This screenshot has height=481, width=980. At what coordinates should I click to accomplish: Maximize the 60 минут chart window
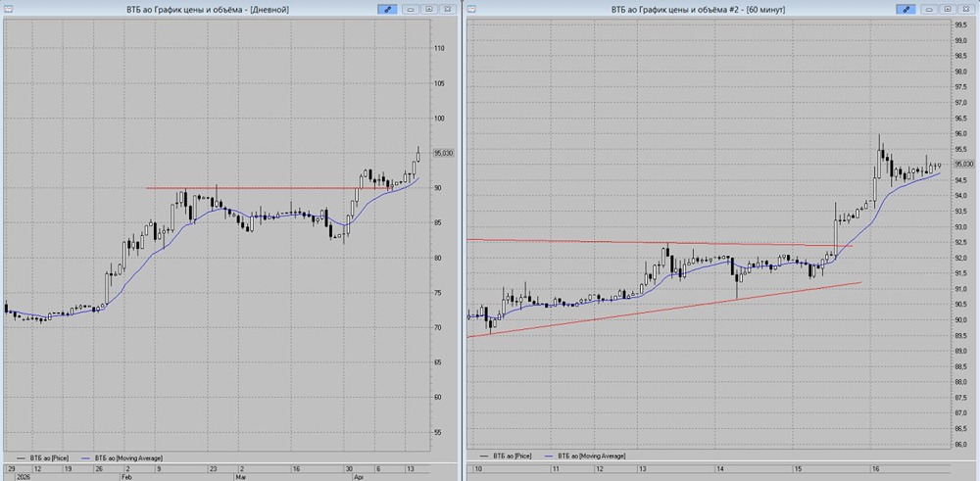coord(948,9)
